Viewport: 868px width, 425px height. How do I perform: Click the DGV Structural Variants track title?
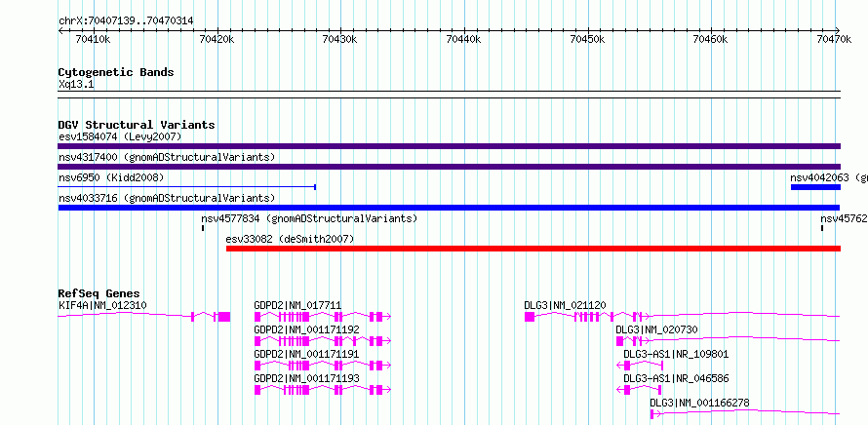(137, 125)
